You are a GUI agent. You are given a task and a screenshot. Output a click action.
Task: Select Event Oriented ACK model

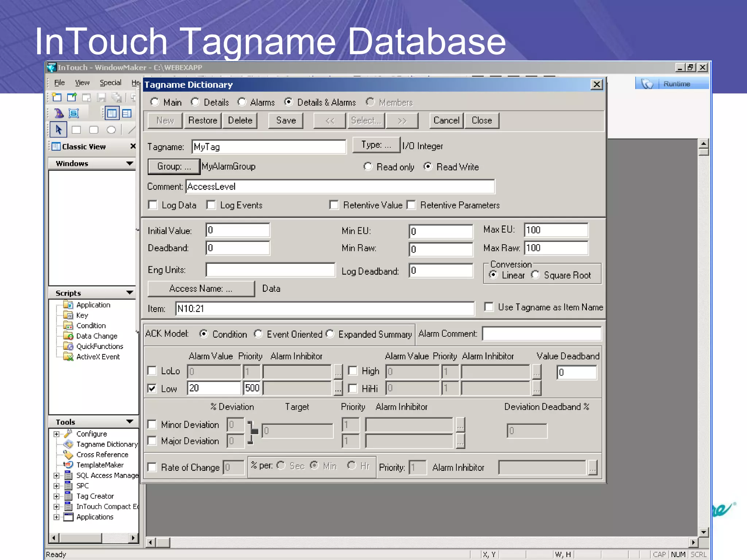(258, 334)
